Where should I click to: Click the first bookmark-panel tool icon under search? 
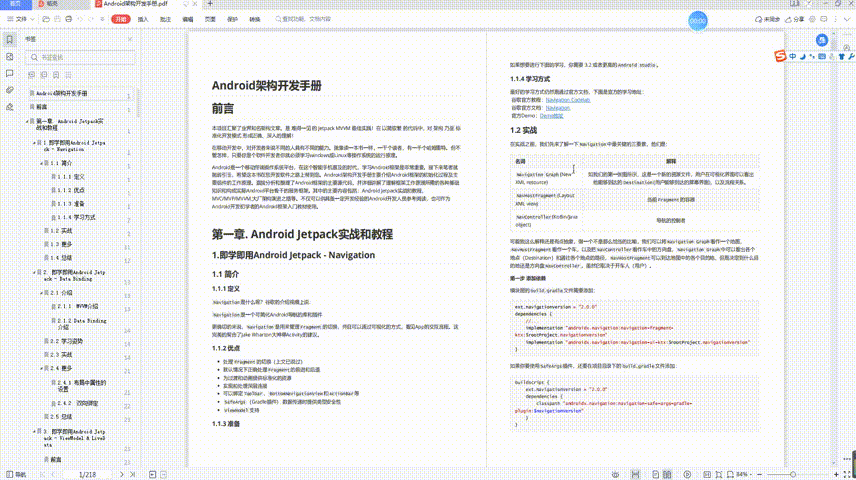click(32, 75)
